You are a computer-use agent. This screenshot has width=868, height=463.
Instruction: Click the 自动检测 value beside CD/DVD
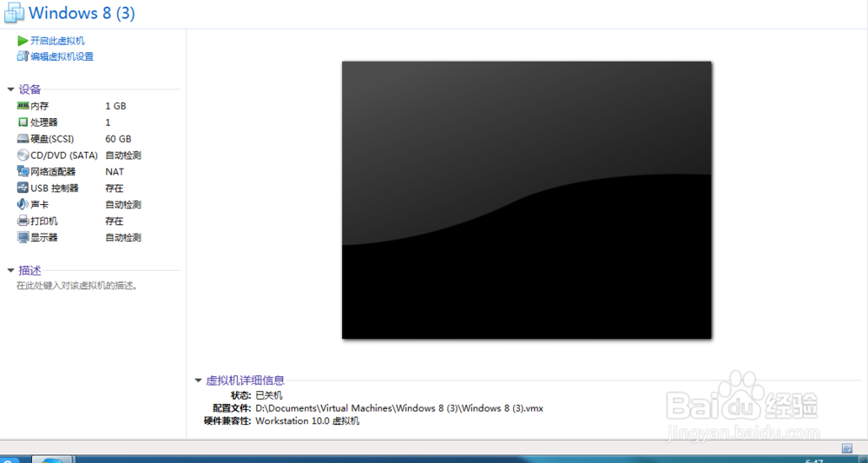click(x=123, y=155)
